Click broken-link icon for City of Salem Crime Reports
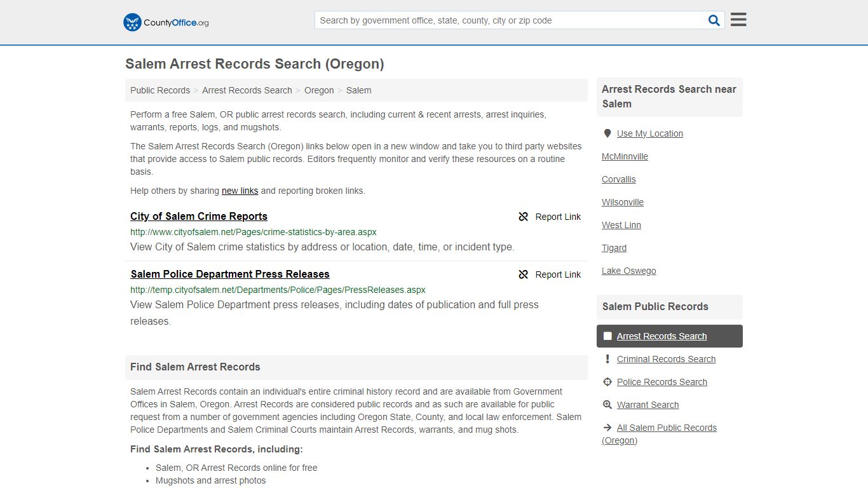The height and width of the screenshot is (488, 868). [x=524, y=217]
